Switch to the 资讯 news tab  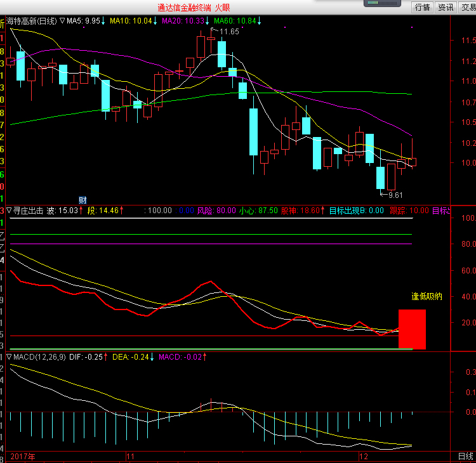[x=446, y=7]
